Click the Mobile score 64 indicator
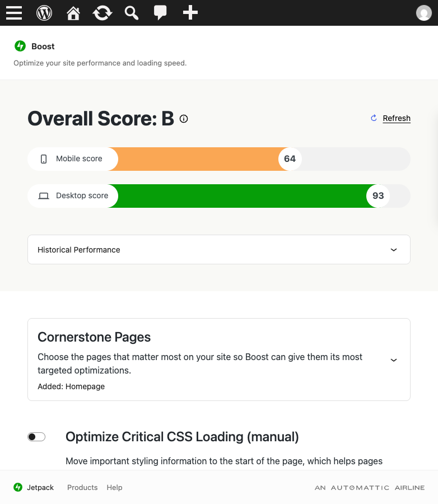Image resolution: width=438 pixels, height=504 pixels. 290,159
